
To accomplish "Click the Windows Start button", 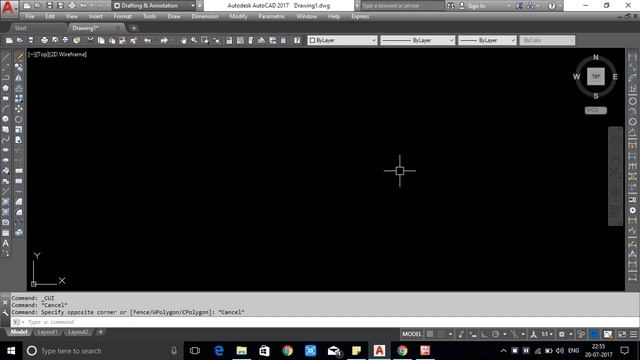I will point(11,351).
